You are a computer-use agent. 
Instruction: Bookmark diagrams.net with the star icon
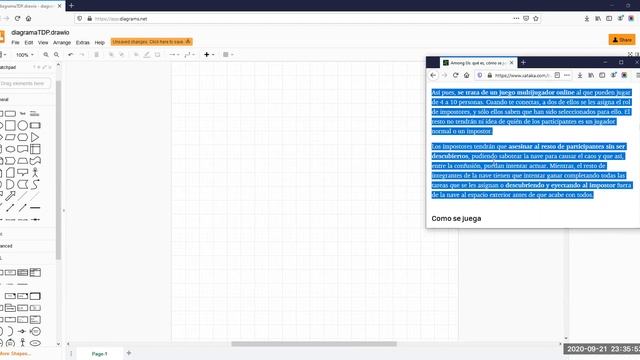click(x=536, y=18)
